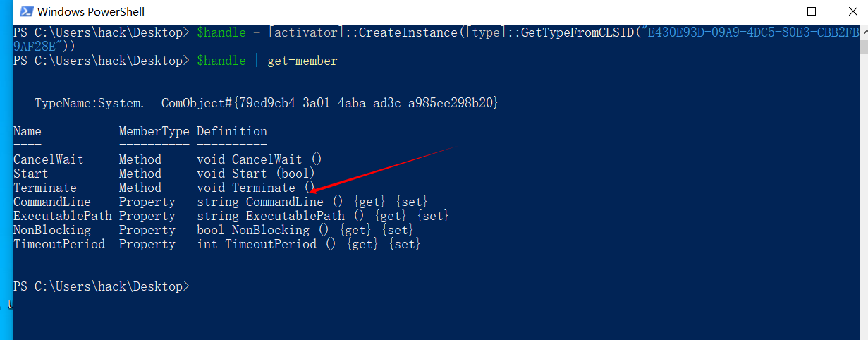Click the Definition column header
Screen dimensions: 868x340
tap(232, 131)
